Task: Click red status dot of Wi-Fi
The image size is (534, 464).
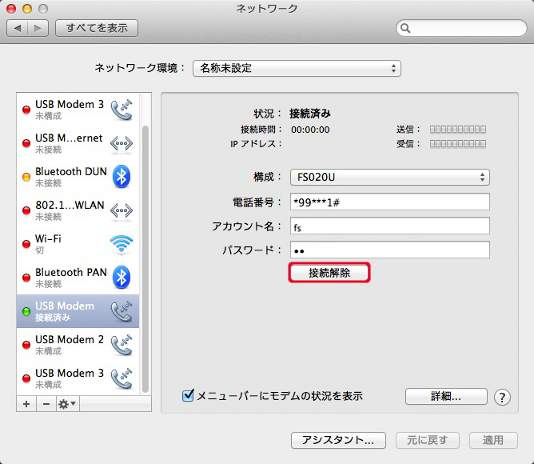Action: (x=26, y=244)
